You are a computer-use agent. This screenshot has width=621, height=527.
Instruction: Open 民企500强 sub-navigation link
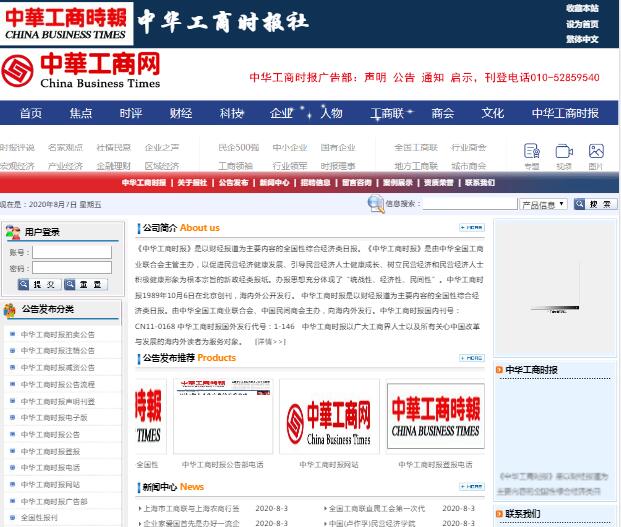coord(239,148)
